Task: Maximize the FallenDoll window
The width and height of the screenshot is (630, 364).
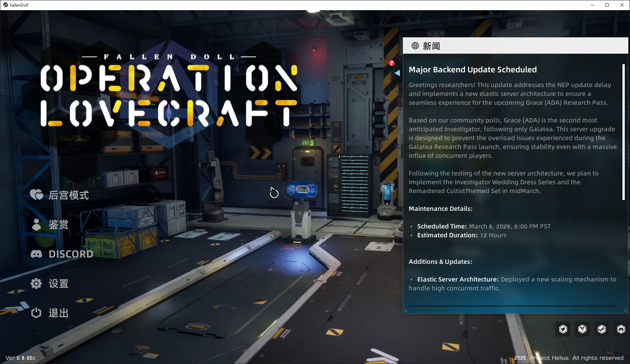Action: click(x=607, y=5)
